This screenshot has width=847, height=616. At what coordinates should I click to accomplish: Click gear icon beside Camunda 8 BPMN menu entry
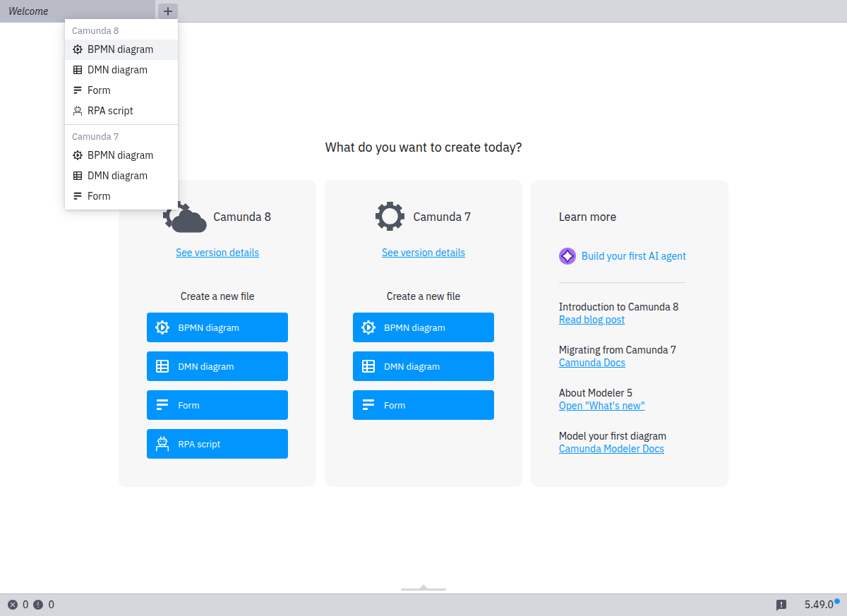(x=78, y=49)
